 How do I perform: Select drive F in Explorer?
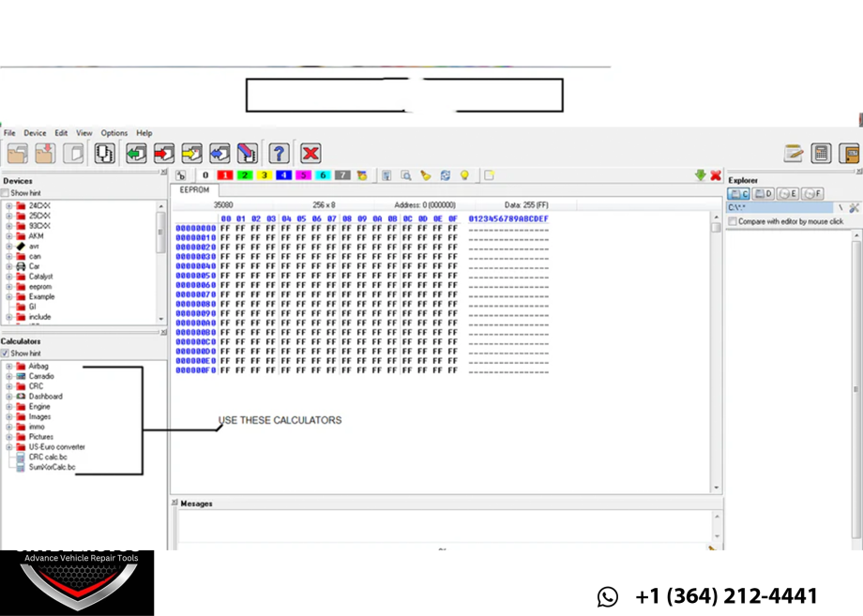(x=812, y=193)
